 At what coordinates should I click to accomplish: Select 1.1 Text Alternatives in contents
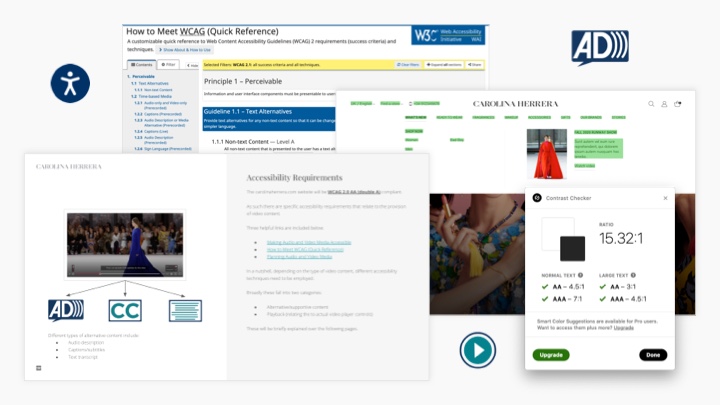coord(150,84)
